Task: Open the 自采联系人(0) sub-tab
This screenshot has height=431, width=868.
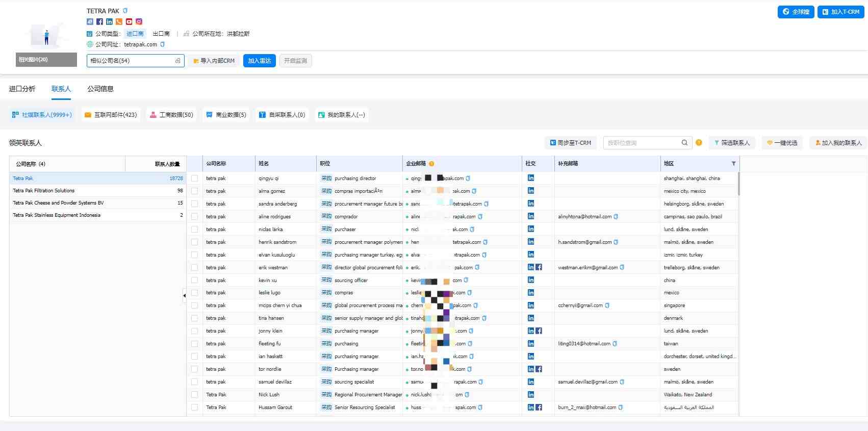Action: tap(282, 115)
